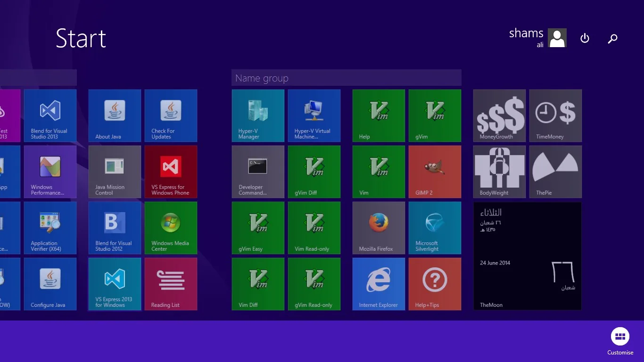The width and height of the screenshot is (644, 362).
Task: Open the shams user account menu
Action: (x=537, y=38)
